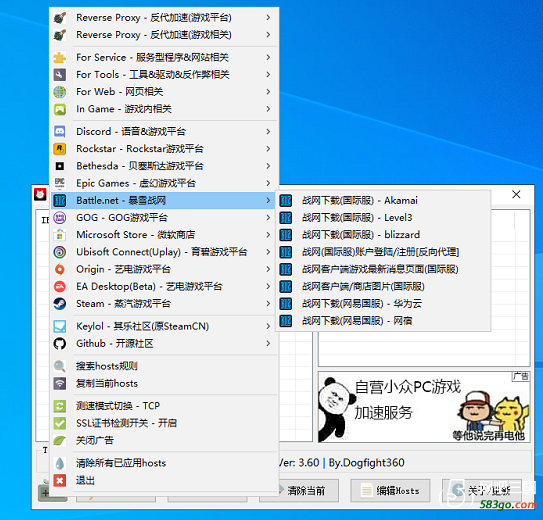
Task: Click the red X icon next to 退出
Action: click(x=60, y=480)
